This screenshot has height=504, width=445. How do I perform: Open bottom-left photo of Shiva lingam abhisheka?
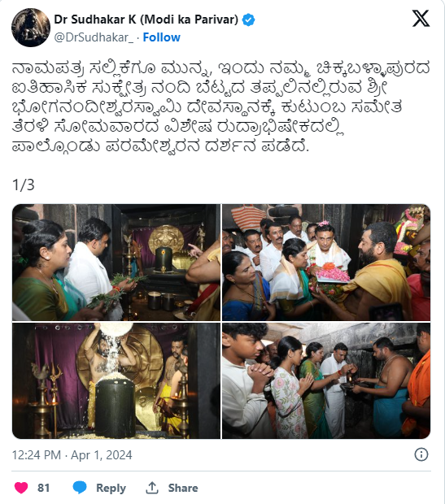tap(116, 381)
